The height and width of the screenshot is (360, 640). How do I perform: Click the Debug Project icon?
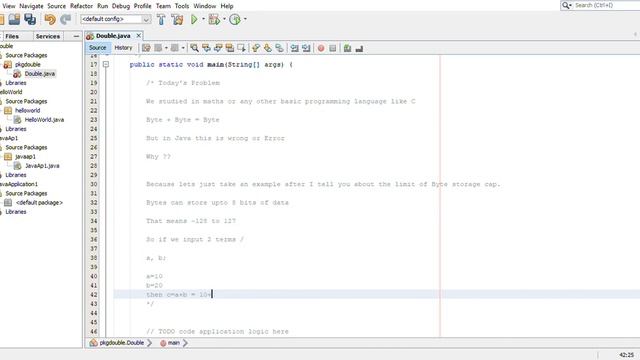pyautogui.click(x=214, y=19)
